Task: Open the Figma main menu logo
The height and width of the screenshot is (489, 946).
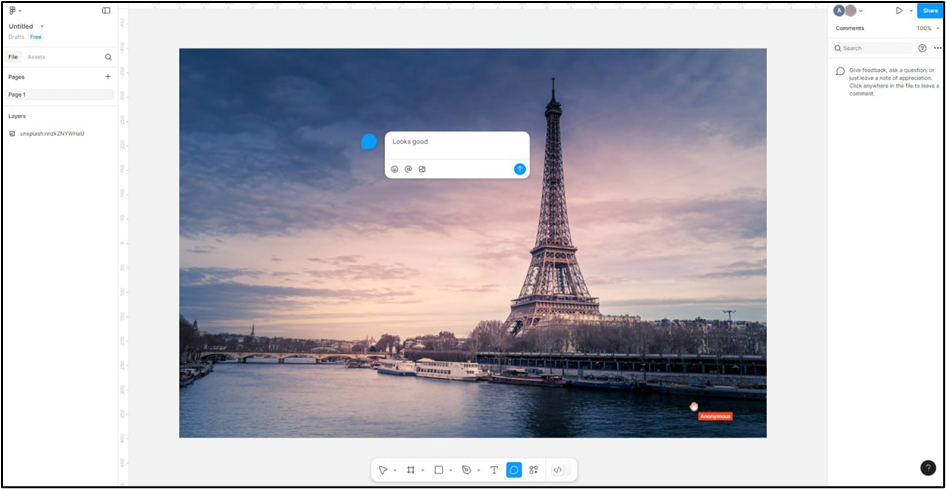Action: (13, 10)
